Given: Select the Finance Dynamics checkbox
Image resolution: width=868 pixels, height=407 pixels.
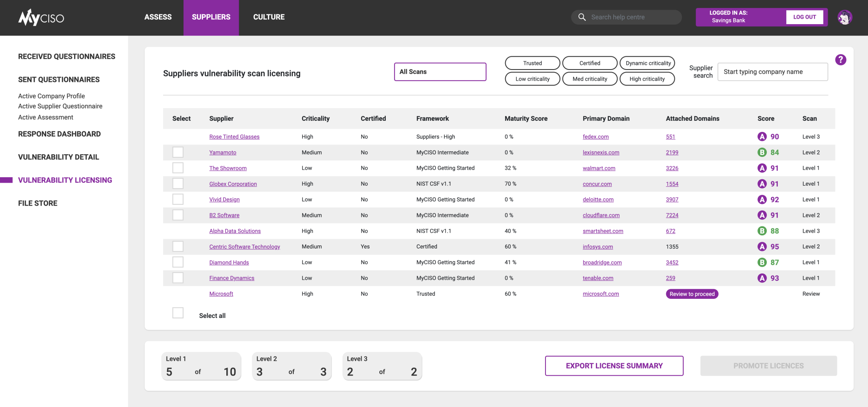Looking at the screenshot, I should click(x=178, y=278).
